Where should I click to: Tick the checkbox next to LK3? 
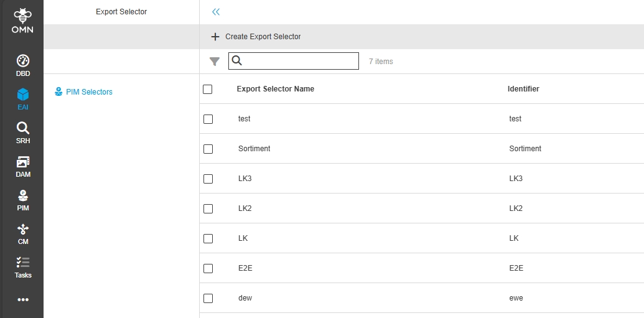[x=208, y=179]
